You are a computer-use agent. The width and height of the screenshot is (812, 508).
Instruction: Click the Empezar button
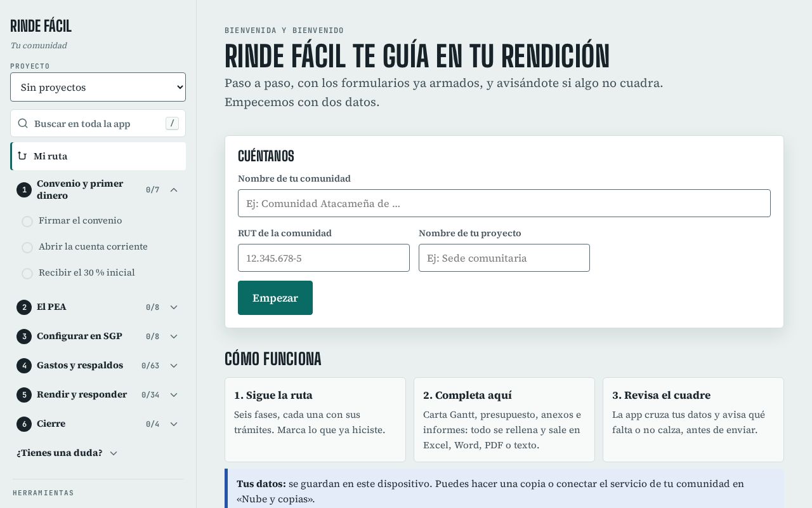(x=275, y=298)
